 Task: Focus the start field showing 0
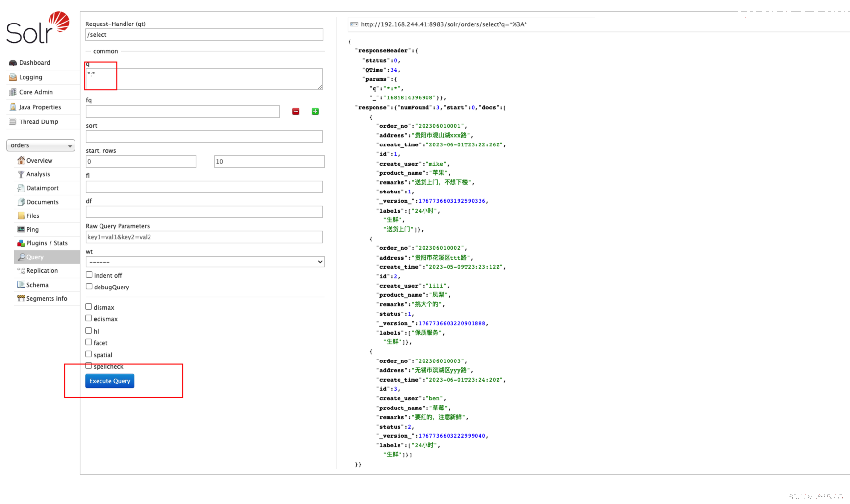141,162
